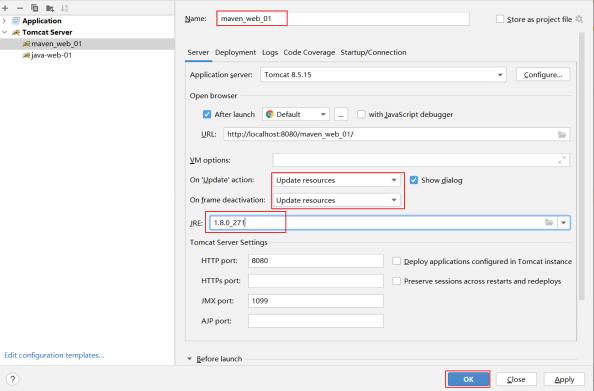Screen dimensions: 594x391
Task: Click Chrome icon in Default browser combo
Action: (x=270, y=114)
